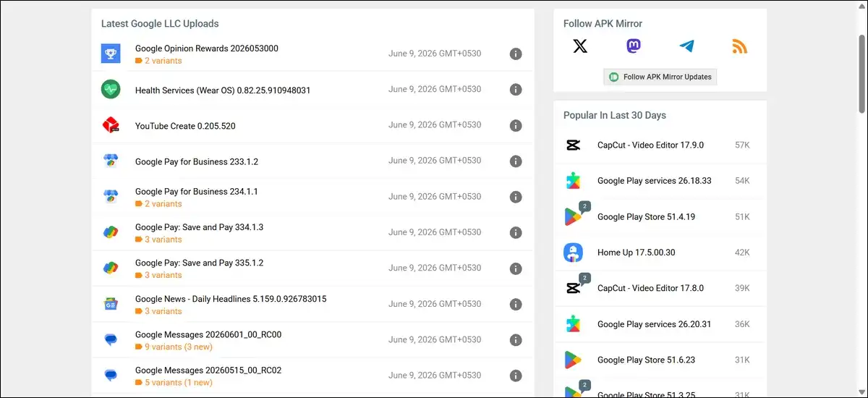Show info for Google Pay Save and Pay 334.1.3

(516, 232)
